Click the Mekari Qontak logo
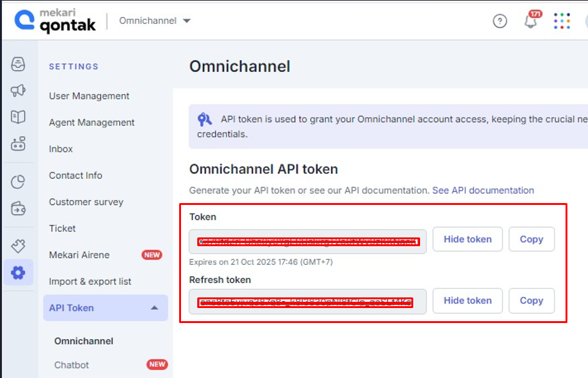Screen dimensions: 588x378 click(55, 20)
